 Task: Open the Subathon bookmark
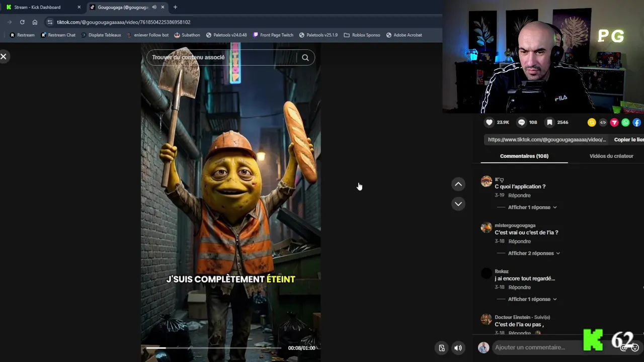click(187, 35)
